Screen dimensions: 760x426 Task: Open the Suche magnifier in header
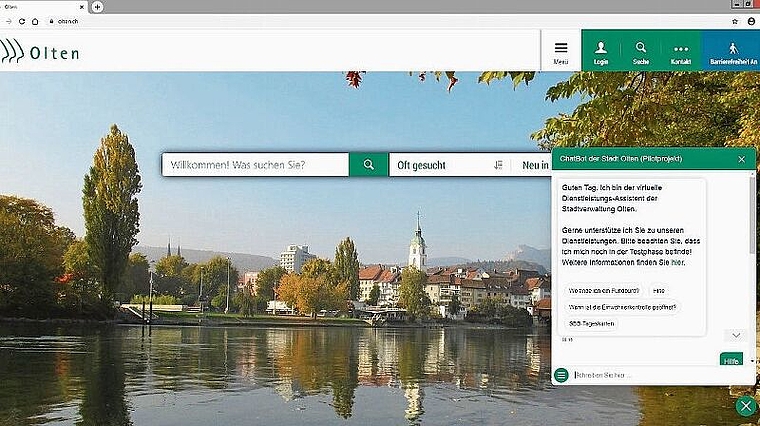point(641,50)
